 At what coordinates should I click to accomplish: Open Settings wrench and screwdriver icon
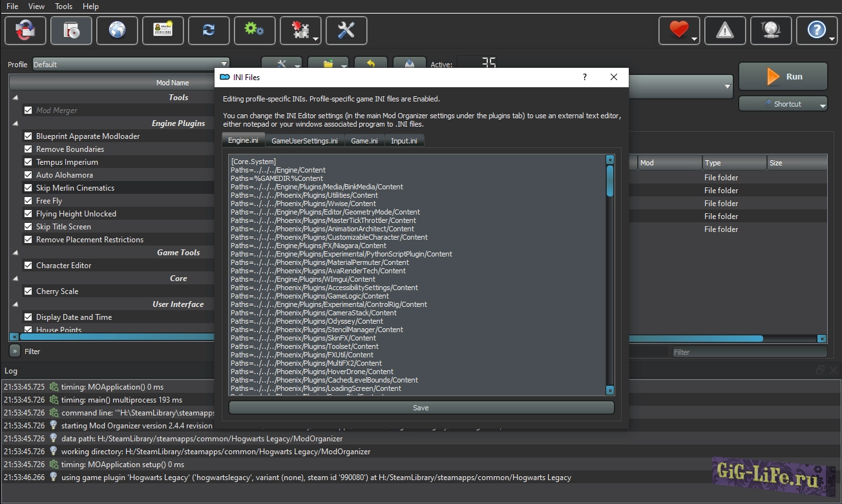click(x=346, y=30)
